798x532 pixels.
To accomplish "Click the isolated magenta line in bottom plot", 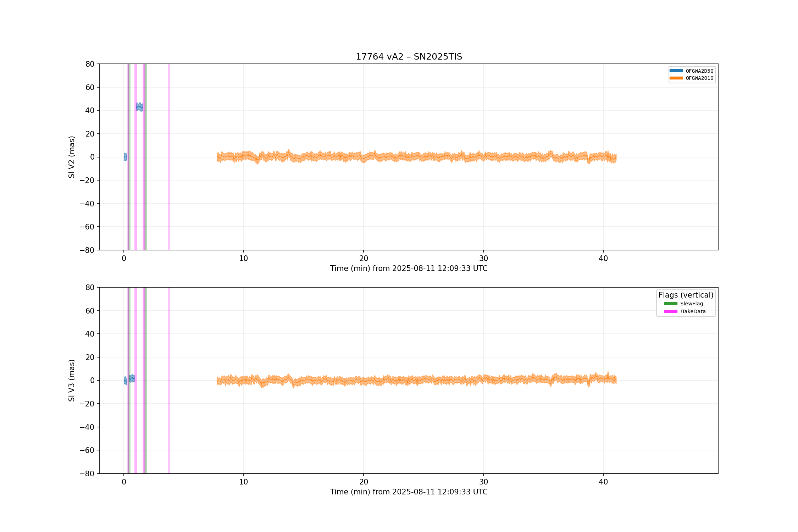I will point(169,380).
